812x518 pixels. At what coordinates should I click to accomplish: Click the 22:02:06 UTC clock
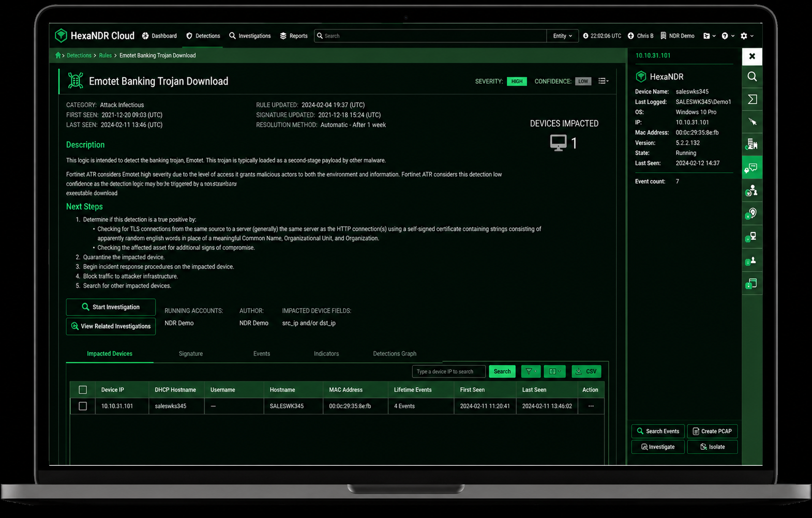[602, 36]
